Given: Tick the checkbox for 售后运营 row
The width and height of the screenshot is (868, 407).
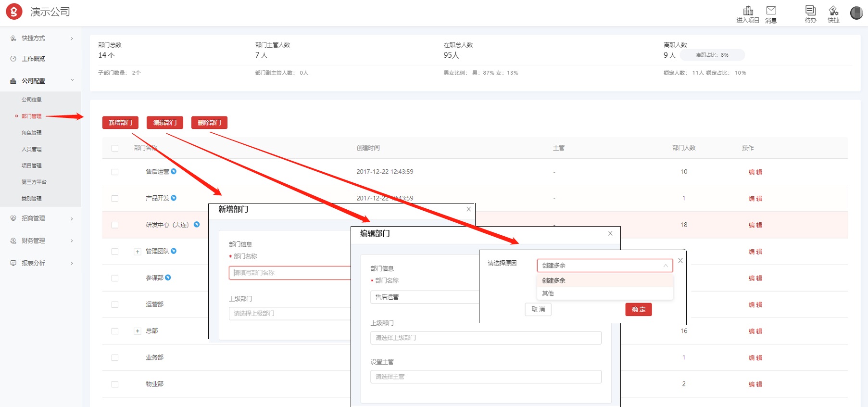Looking at the screenshot, I should click(115, 172).
